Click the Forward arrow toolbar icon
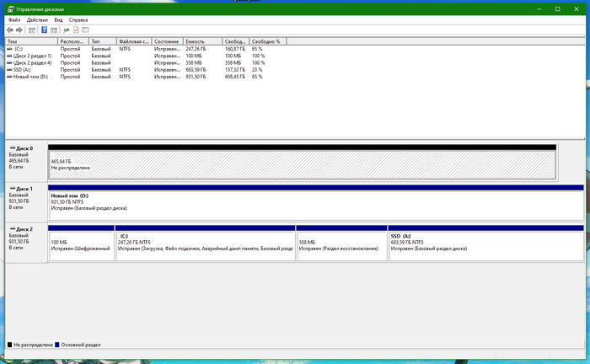This screenshot has width=590, height=364. [x=19, y=29]
